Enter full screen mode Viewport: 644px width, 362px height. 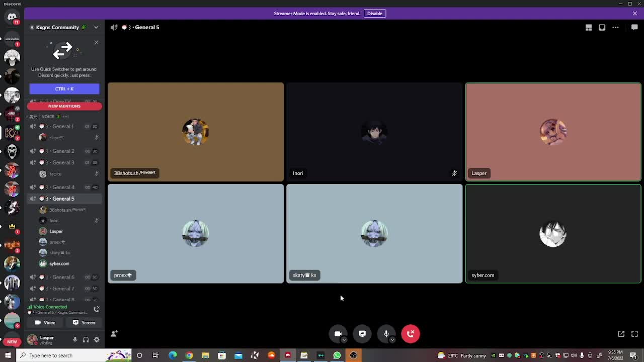[x=634, y=334]
